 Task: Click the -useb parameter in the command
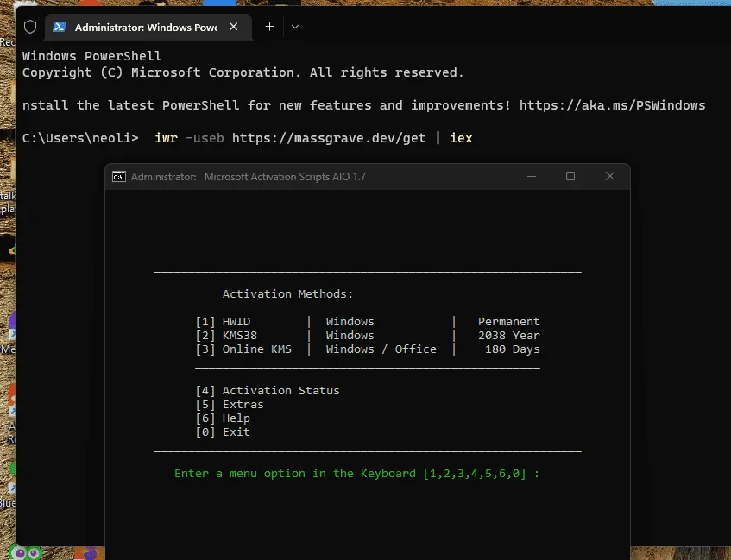205,138
